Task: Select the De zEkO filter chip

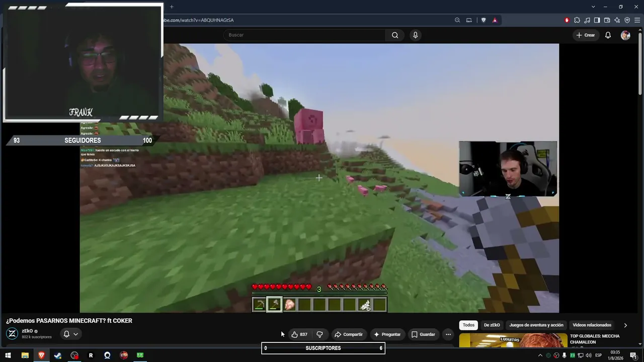Action: tap(492, 325)
